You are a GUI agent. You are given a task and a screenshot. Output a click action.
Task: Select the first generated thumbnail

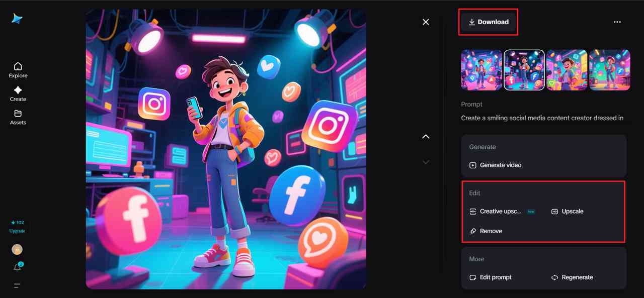coord(481,70)
